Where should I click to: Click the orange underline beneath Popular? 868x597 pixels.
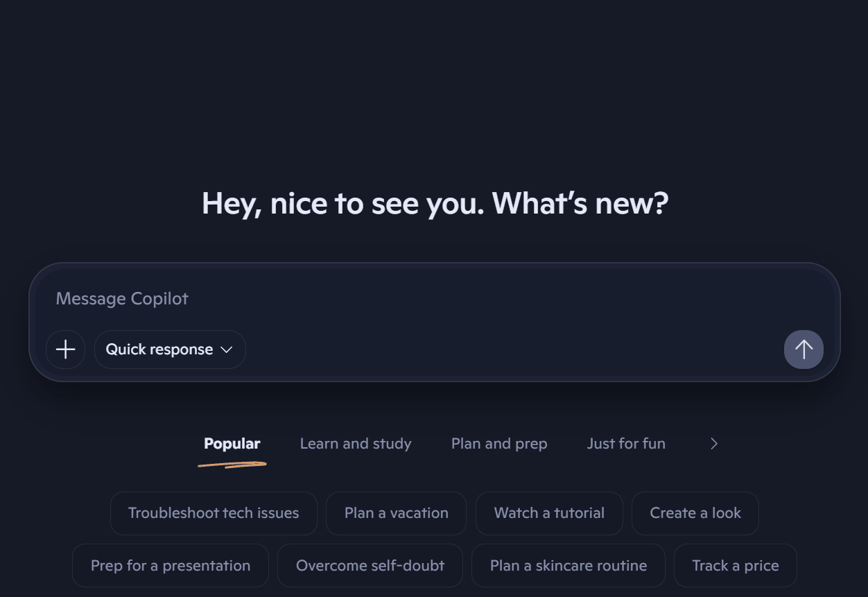(x=232, y=465)
